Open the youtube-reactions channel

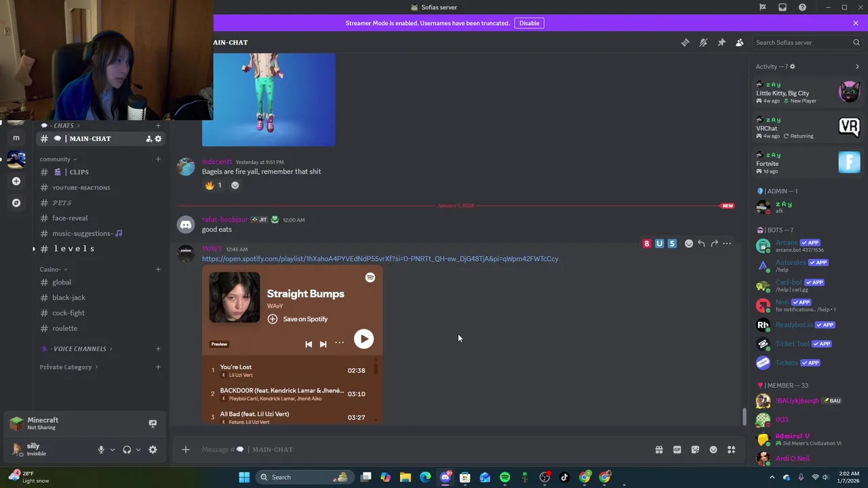click(100, 188)
